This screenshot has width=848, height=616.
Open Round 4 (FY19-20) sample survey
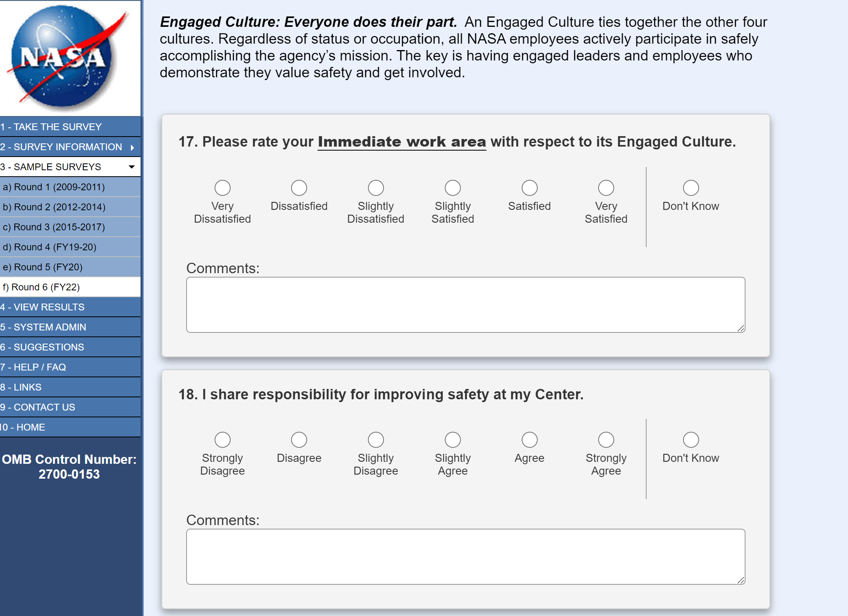coord(50,247)
